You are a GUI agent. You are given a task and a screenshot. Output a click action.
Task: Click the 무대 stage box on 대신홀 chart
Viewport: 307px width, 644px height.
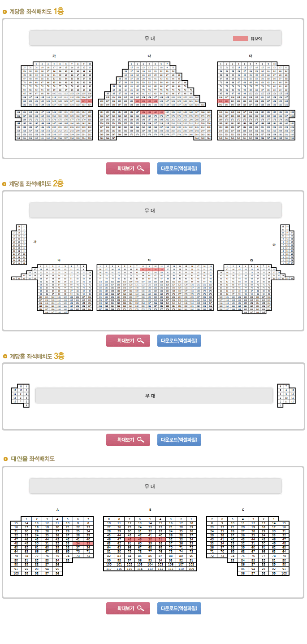click(155, 486)
